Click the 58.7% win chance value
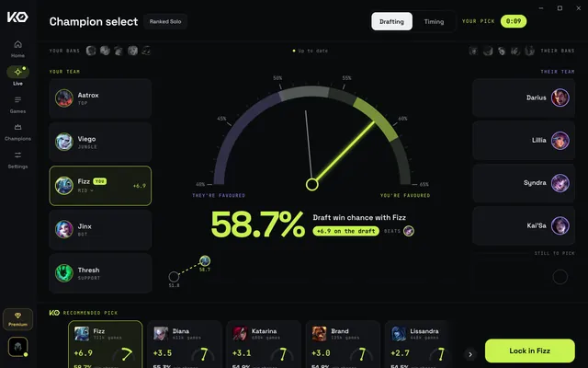 (258, 224)
